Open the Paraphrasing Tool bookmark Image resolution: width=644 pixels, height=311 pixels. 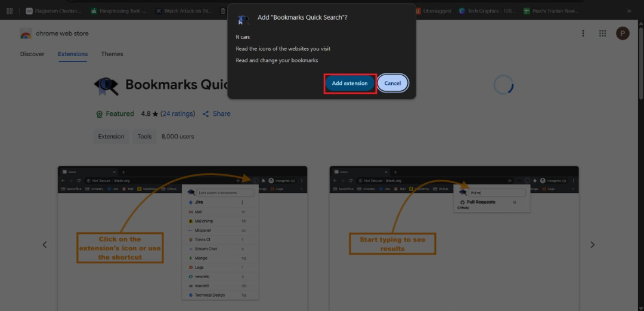119,11
